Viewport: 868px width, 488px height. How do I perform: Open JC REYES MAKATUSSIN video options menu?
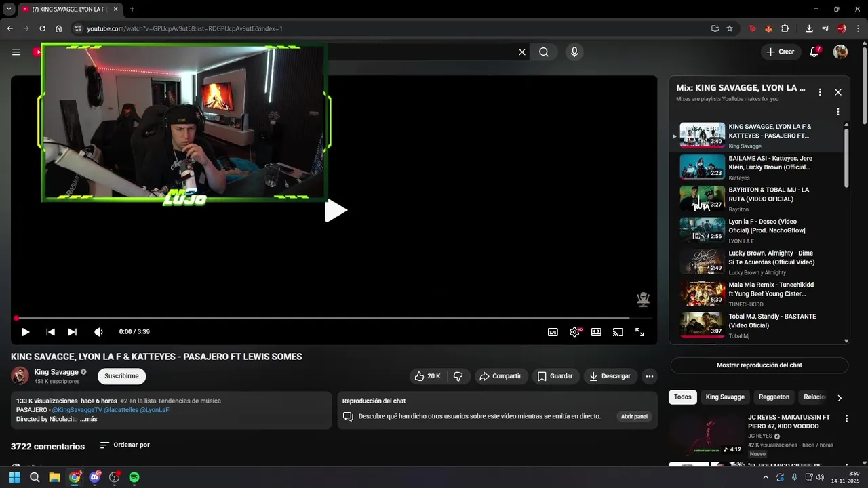[846, 419]
